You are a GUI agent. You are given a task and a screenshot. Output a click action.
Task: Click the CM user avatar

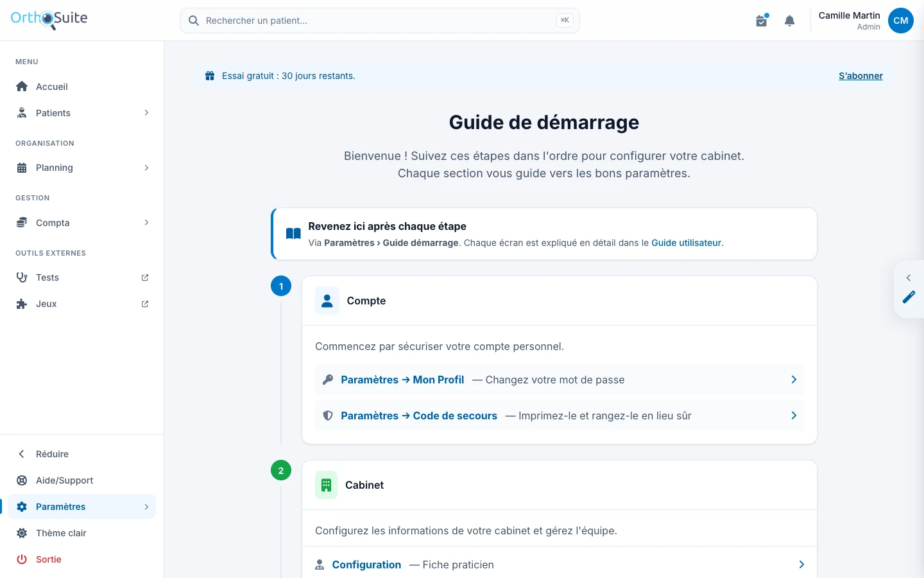pos(901,21)
